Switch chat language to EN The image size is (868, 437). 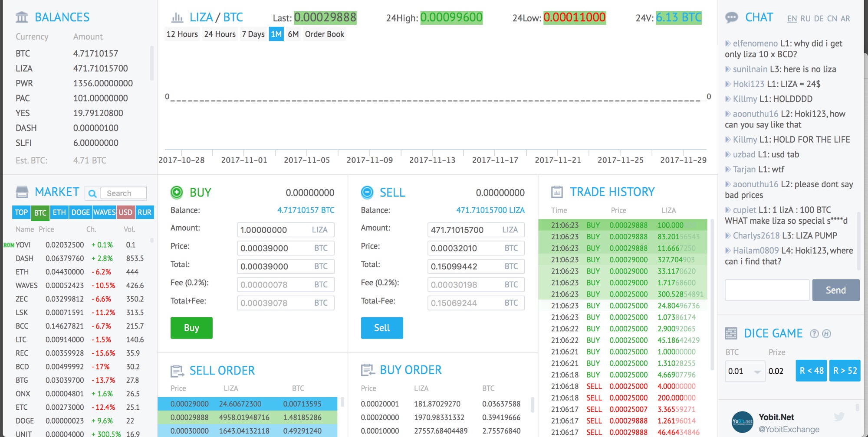click(792, 19)
